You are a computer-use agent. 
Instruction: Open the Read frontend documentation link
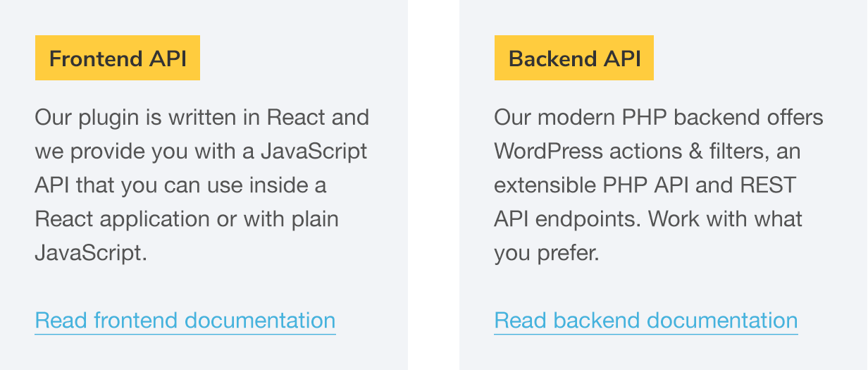[185, 321]
